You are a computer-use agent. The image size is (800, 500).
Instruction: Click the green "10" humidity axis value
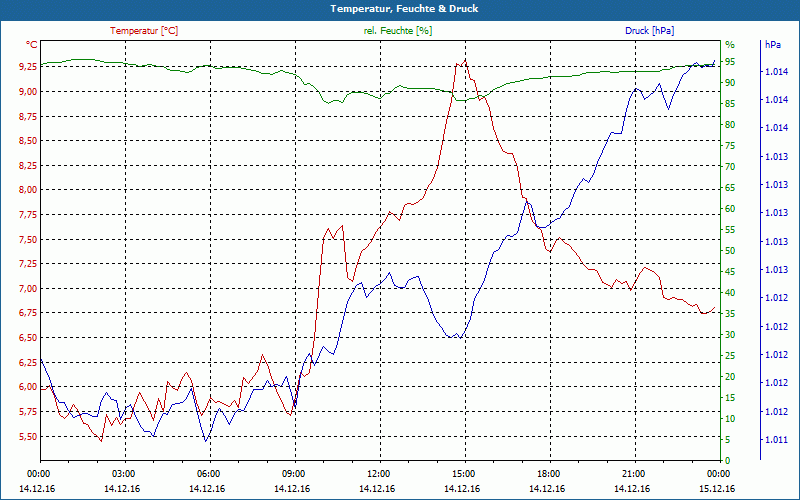[x=730, y=419]
